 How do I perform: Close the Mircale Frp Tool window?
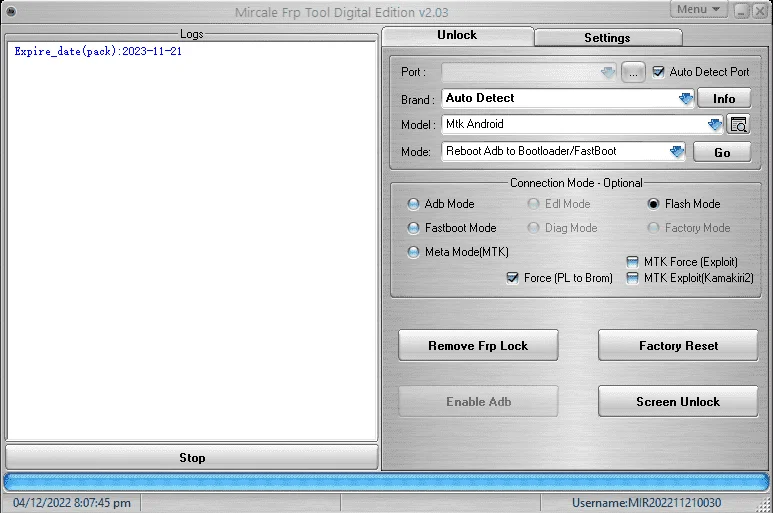760,11
